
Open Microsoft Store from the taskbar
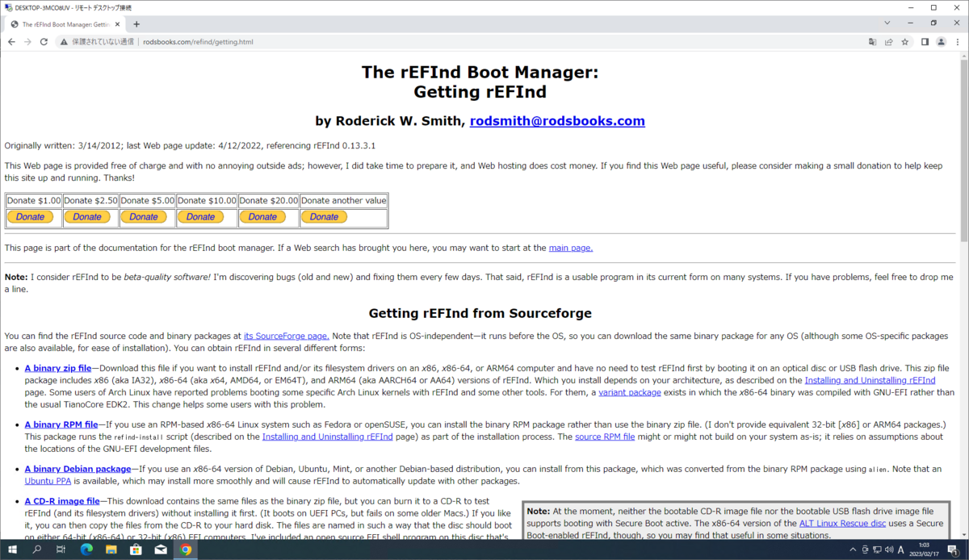pos(136,550)
